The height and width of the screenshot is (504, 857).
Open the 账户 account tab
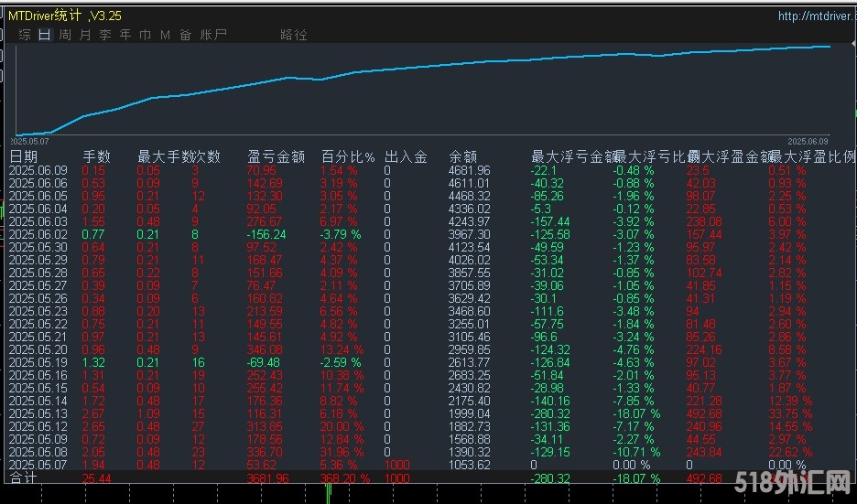coord(213,35)
